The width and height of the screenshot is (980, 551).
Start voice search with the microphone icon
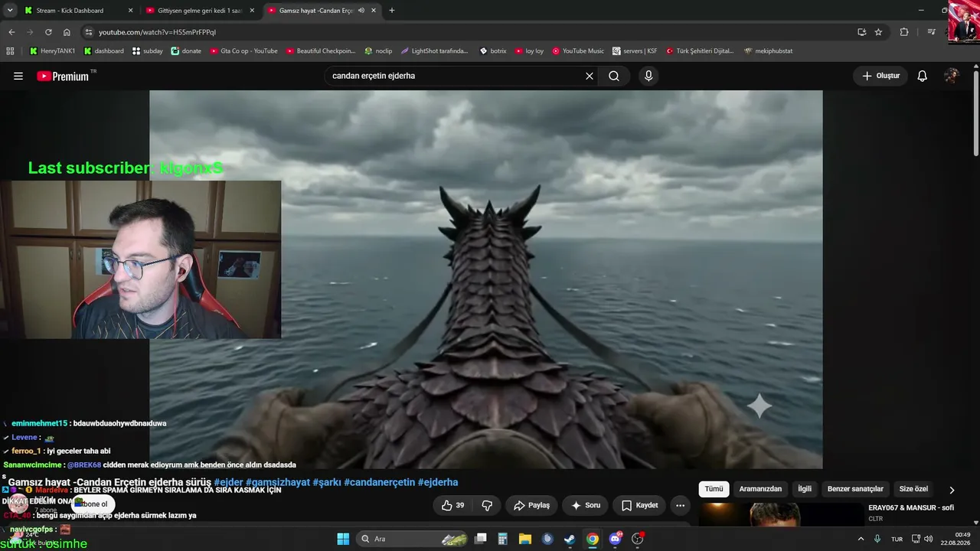point(648,76)
